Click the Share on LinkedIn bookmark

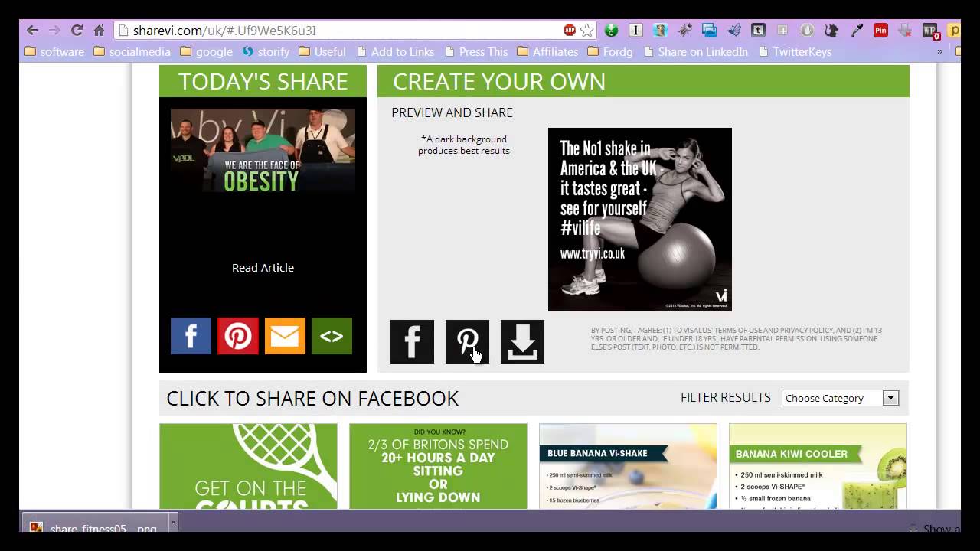[x=695, y=51]
